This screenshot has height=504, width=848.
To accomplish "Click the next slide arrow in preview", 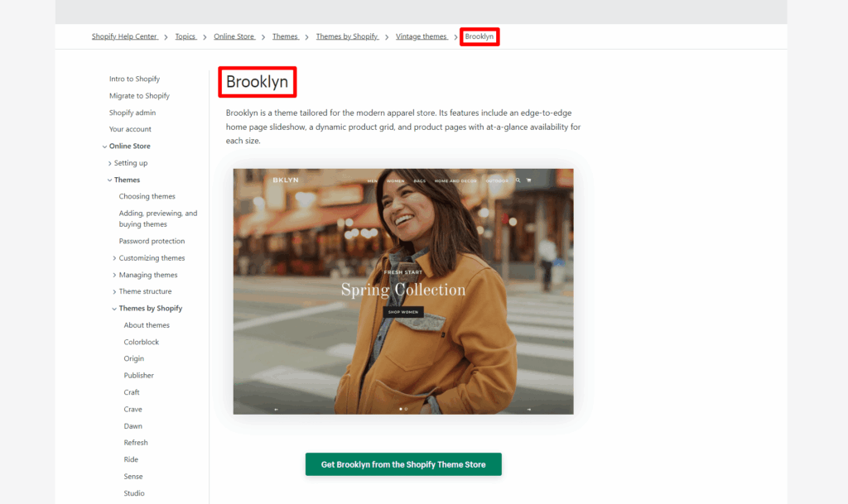I will click(x=529, y=410).
